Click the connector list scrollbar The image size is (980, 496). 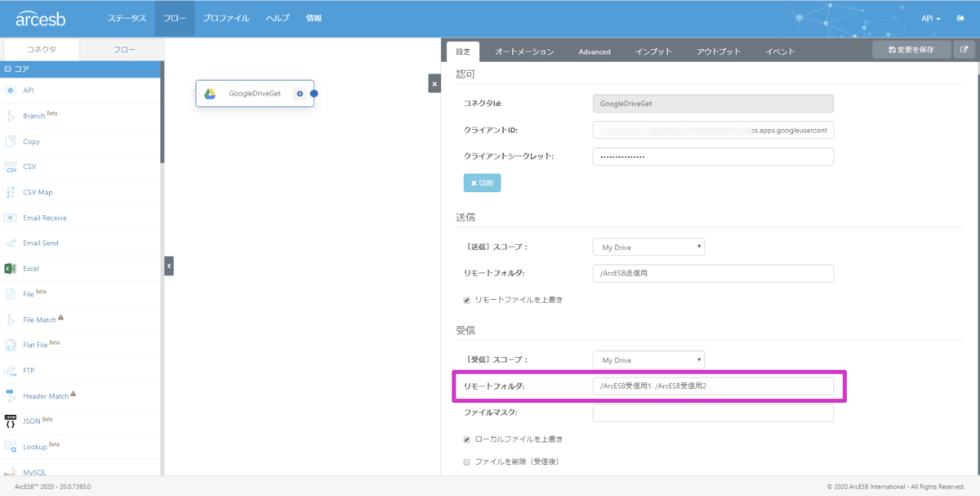162,112
